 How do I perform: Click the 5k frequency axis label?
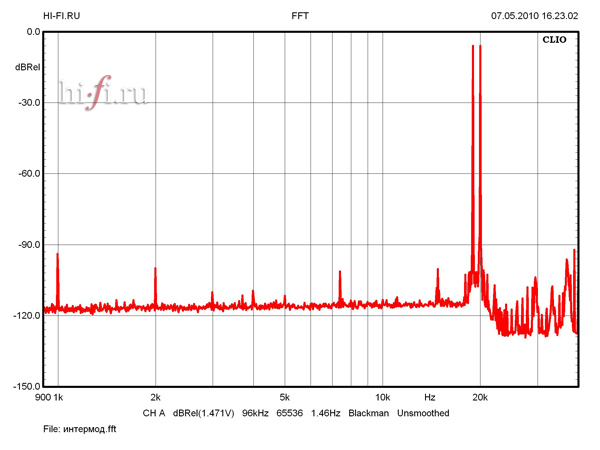click(284, 397)
